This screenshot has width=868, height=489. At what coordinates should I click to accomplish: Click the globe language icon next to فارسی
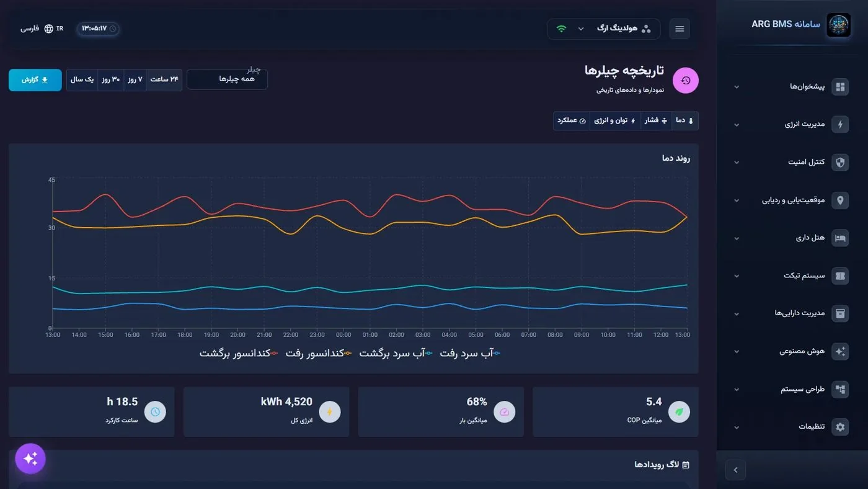click(48, 29)
